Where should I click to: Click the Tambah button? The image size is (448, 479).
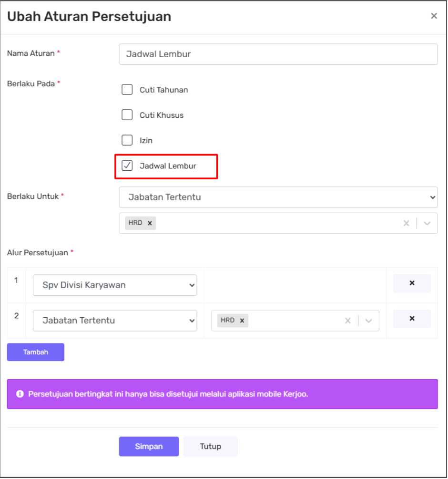36,352
